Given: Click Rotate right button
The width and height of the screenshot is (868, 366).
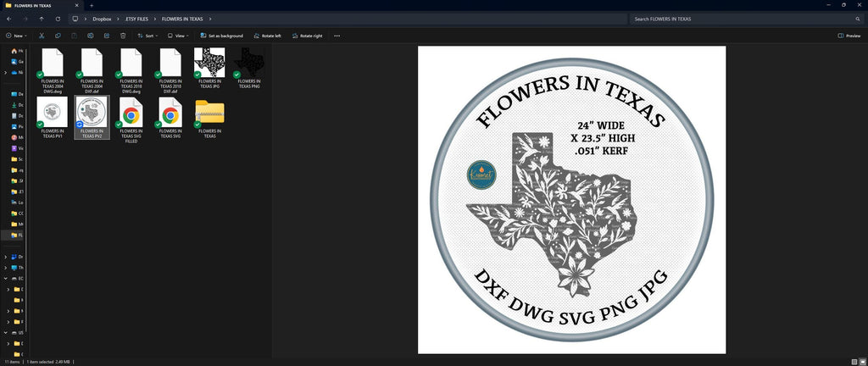Looking at the screenshot, I should [x=307, y=36].
